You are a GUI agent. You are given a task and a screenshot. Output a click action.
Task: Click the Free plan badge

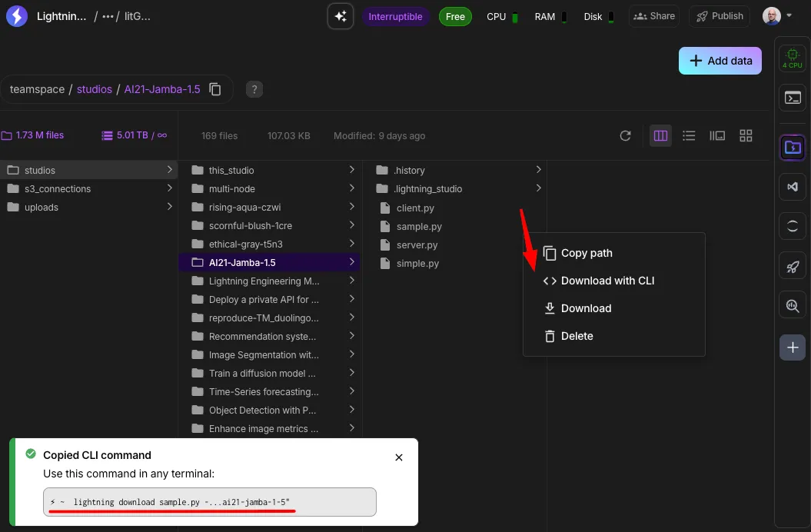455,17
